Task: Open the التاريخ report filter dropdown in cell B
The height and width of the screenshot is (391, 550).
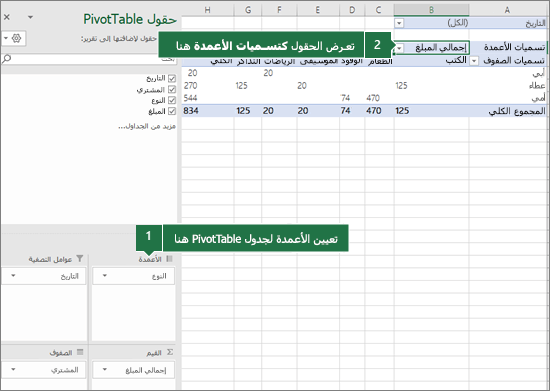Action: (399, 23)
